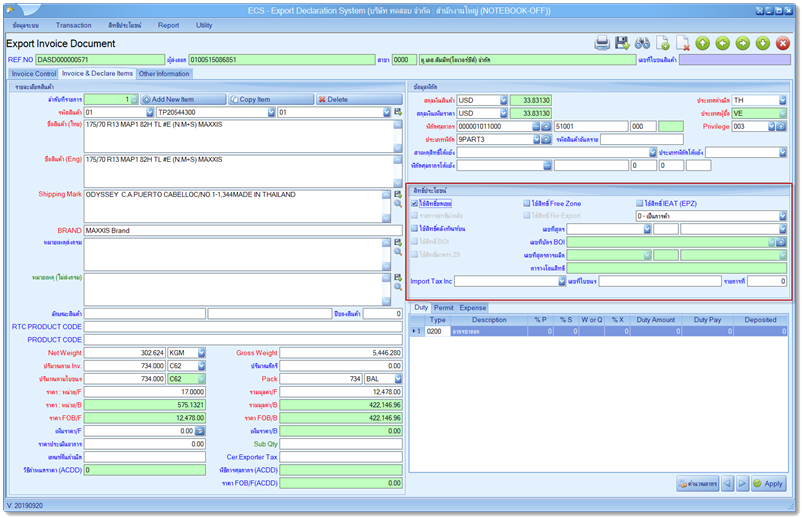Switch to the Other Information tab
802x518 pixels.
(x=164, y=74)
